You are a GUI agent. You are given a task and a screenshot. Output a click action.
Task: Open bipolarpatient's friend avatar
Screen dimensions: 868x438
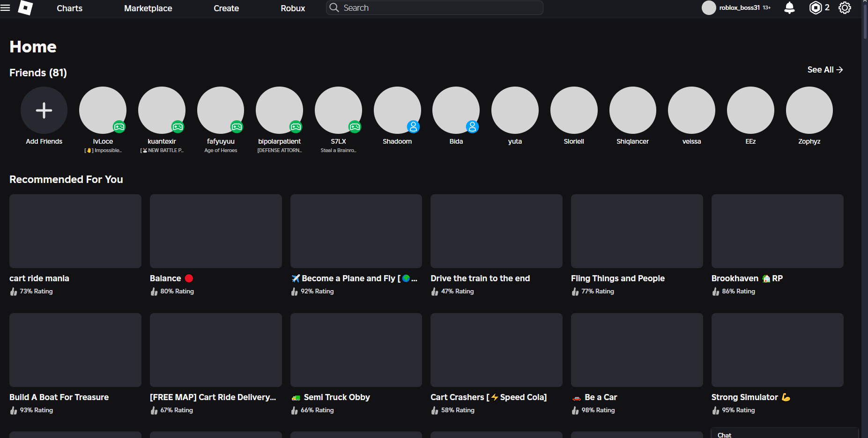click(280, 110)
